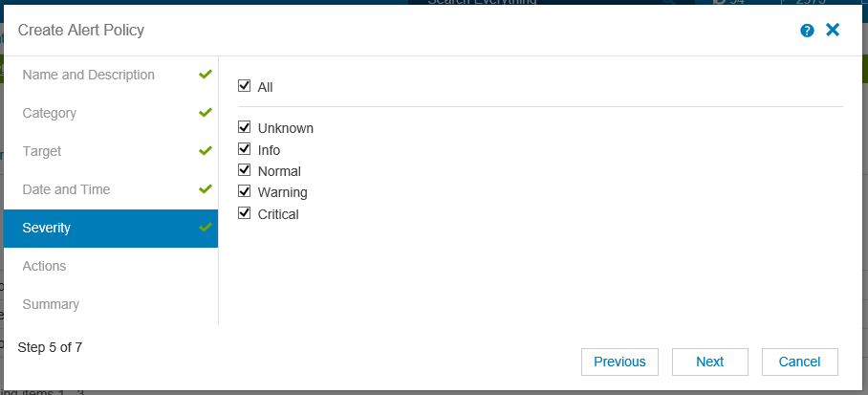Image resolution: width=868 pixels, height=395 pixels.
Task: Toggle the Warning severity checkbox
Action: 244,191
